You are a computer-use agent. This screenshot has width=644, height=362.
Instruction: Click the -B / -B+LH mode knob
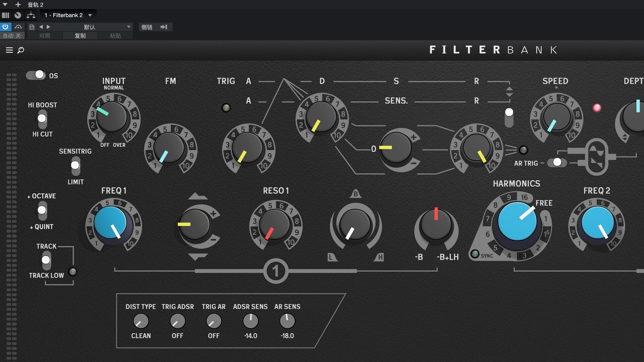click(x=436, y=224)
